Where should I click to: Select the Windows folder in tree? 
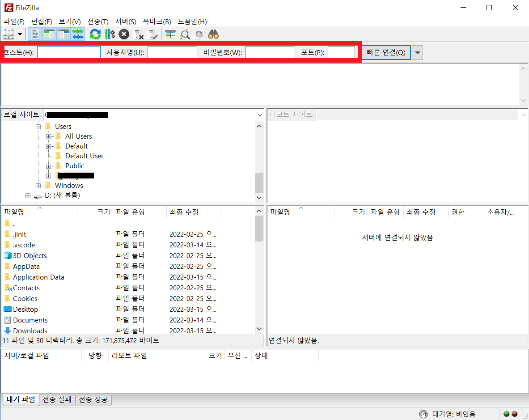point(69,185)
